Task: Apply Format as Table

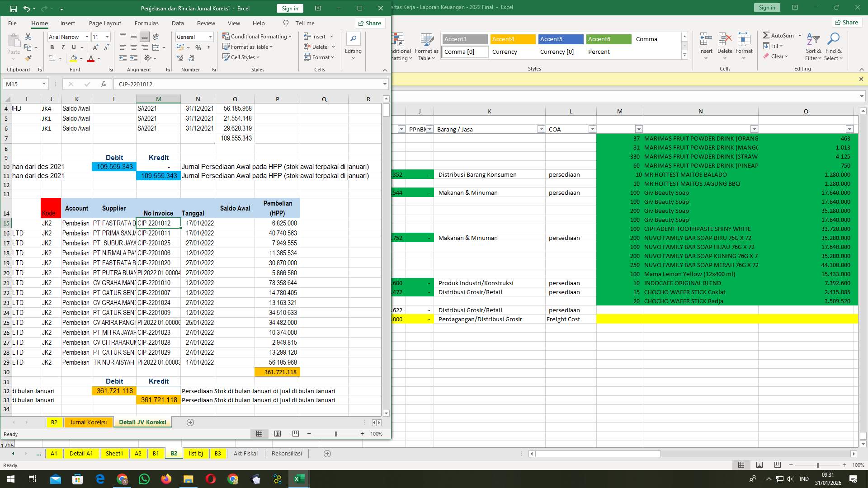Action: click(247, 47)
